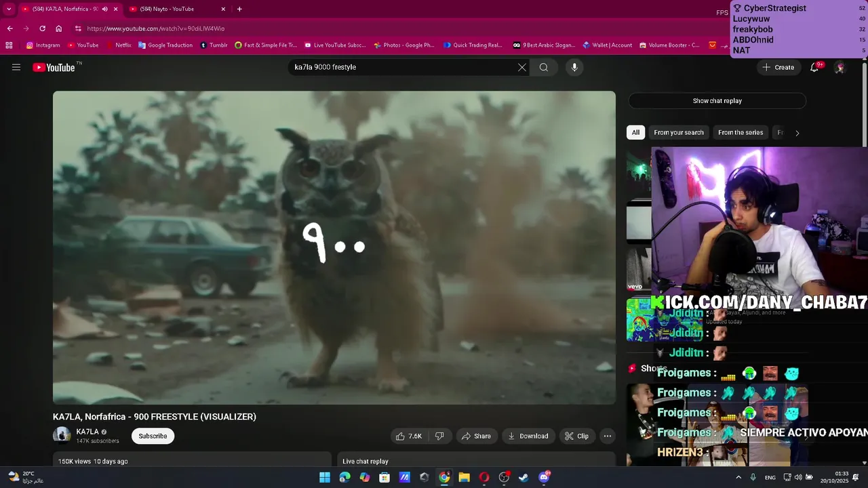Screen dimensions: 868x488
Task: Open more actions three-dot menu under video
Action: coord(608,436)
